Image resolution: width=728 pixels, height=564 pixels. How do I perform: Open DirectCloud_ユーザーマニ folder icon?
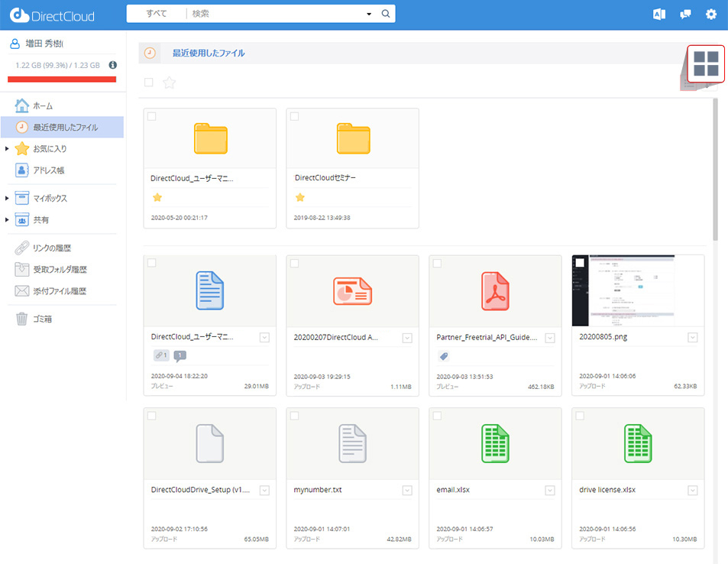click(210, 138)
